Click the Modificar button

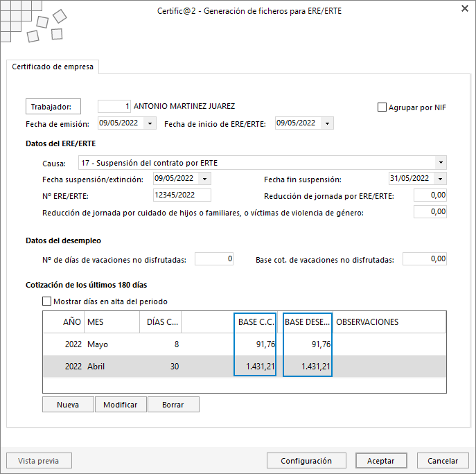click(x=121, y=405)
